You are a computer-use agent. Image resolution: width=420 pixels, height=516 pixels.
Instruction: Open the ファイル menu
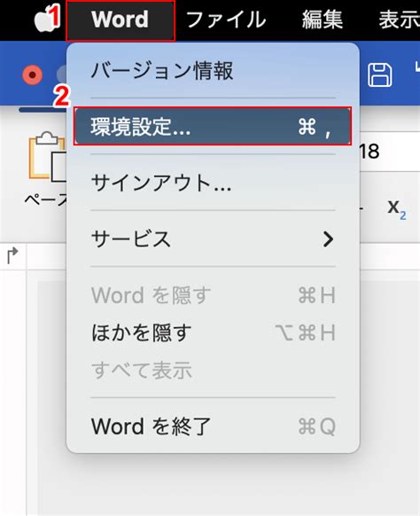pyautogui.click(x=226, y=20)
